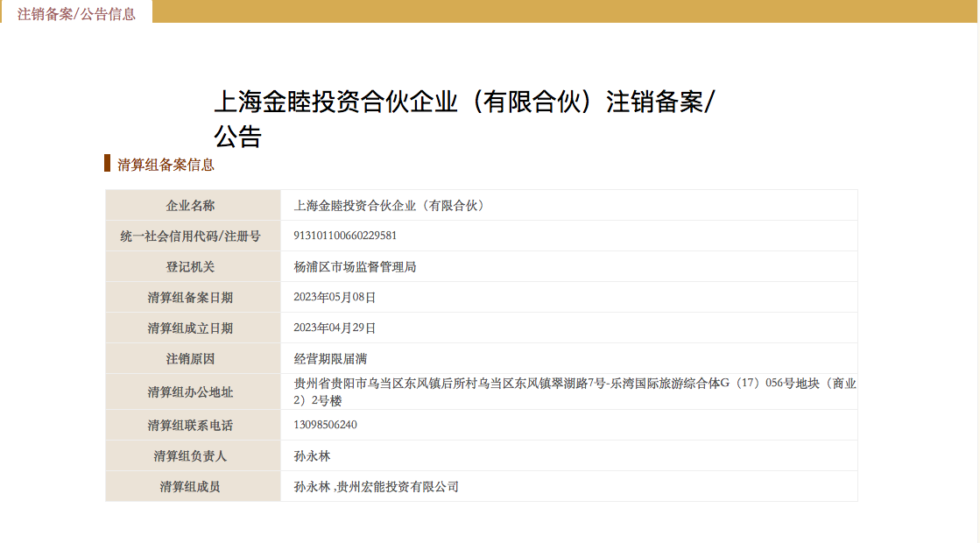Select the 清算组负责人 label cell
This screenshot has width=980, height=543.
pyautogui.click(x=191, y=456)
